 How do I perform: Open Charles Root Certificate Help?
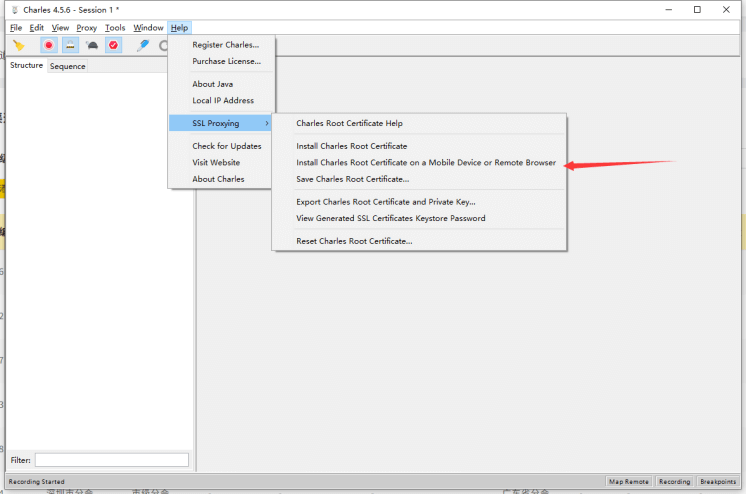pos(349,123)
